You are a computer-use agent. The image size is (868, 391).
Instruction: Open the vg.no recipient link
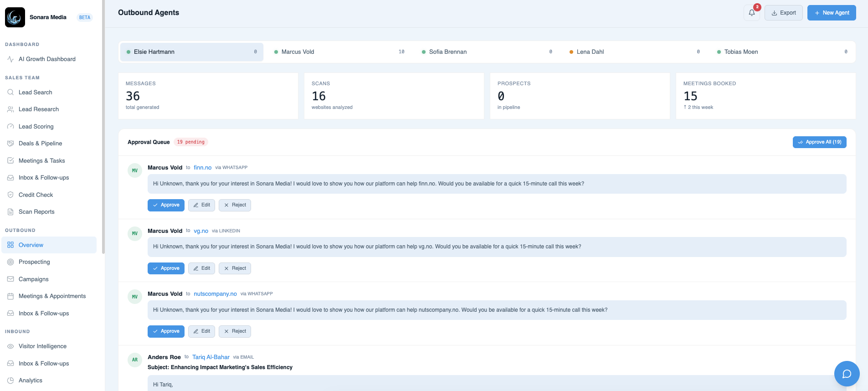click(x=201, y=231)
